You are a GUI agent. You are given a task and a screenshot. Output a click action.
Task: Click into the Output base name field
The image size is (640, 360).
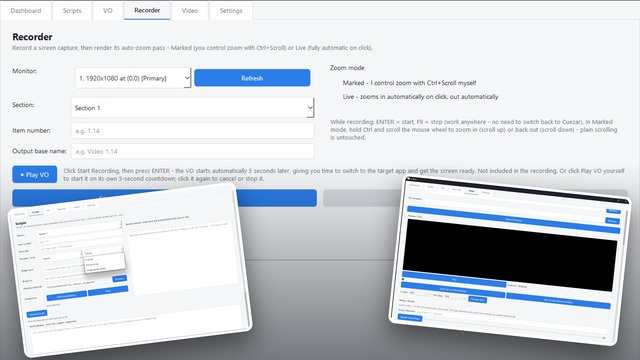[x=193, y=151]
